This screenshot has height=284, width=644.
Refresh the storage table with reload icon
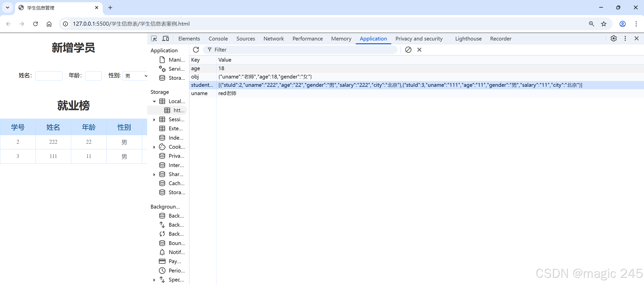196,50
